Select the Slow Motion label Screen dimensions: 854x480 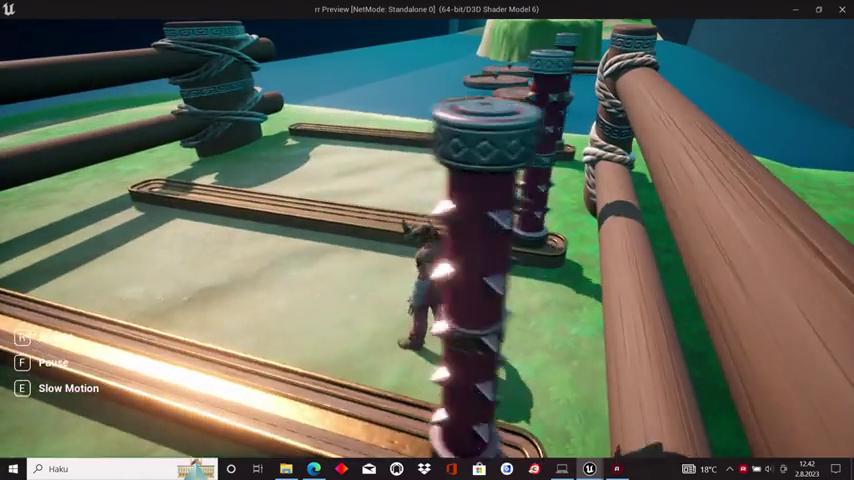point(69,388)
